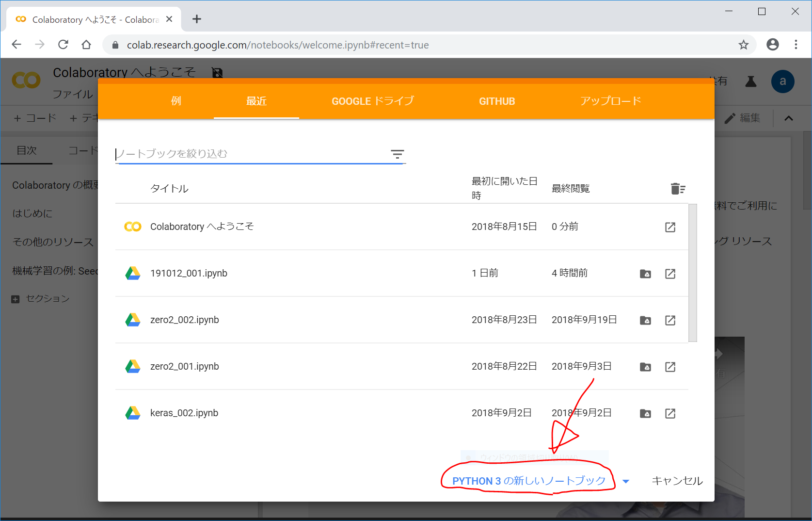The width and height of the screenshot is (812, 521).
Task: Click the 4 時間前 last-viewed cell
Action: 570,273
